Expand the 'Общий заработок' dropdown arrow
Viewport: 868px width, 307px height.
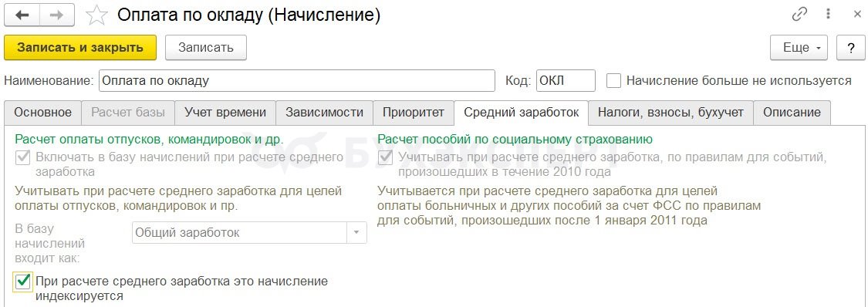[356, 232]
